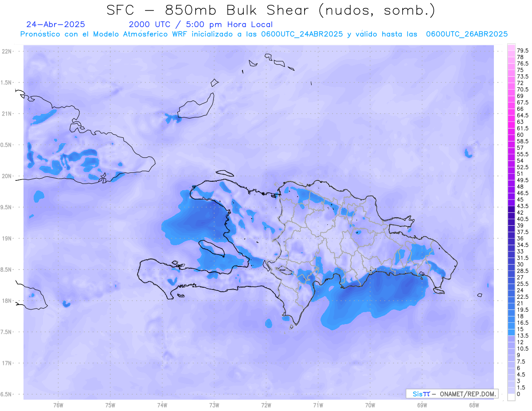Click the "18N" latitude axis label
This screenshot has width=532, height=411.
8,301
